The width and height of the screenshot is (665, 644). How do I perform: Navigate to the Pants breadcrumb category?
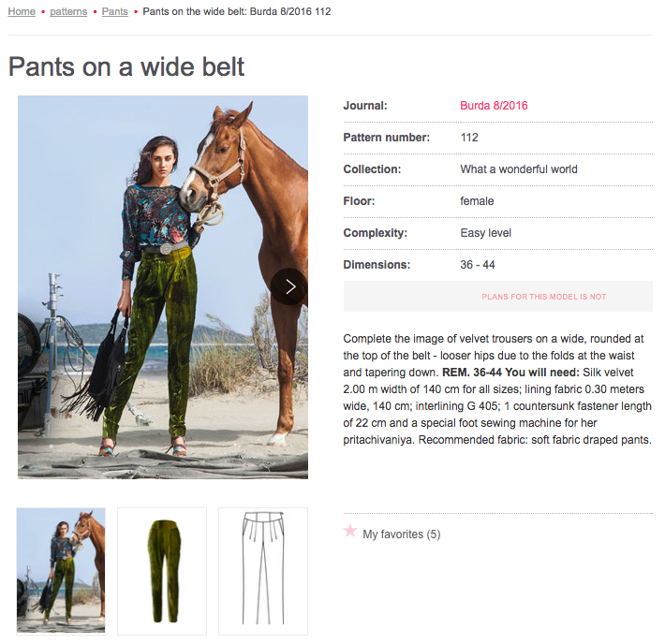pos(115,12)
